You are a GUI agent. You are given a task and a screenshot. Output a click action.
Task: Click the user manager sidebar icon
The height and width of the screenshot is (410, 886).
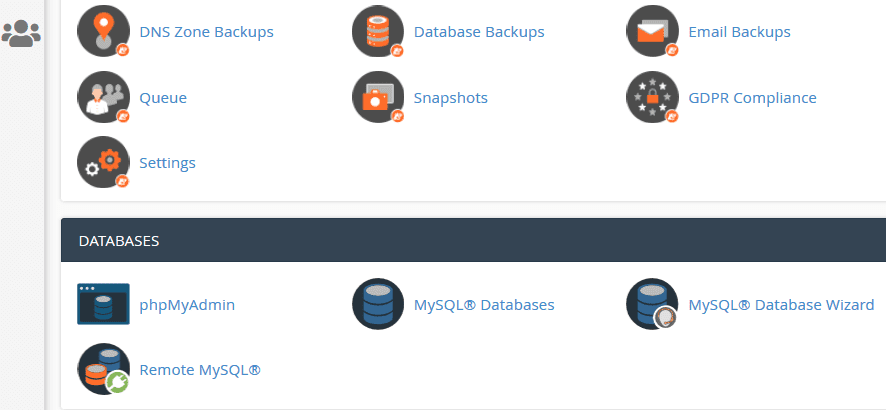[x=21, y=33]
